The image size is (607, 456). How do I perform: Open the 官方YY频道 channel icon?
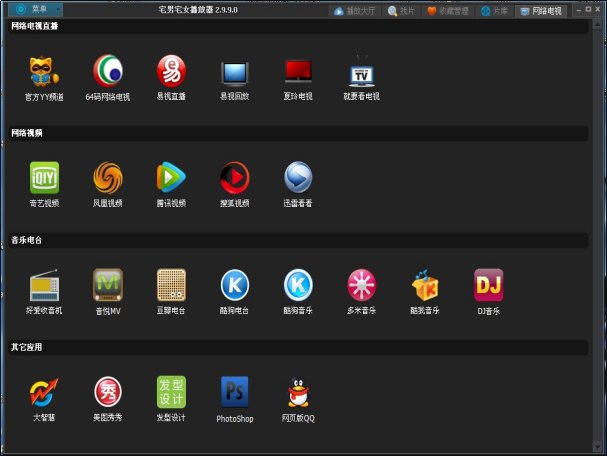(x=43, y=72)
